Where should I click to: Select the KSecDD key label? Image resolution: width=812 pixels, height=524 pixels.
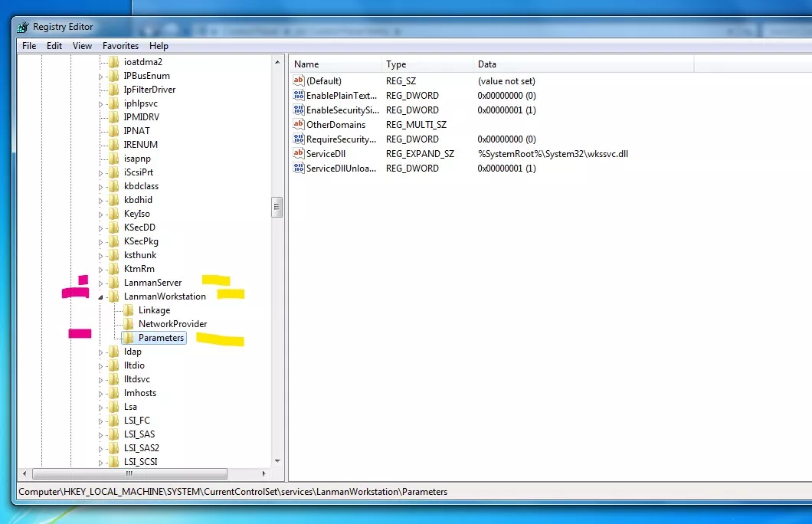139,228
